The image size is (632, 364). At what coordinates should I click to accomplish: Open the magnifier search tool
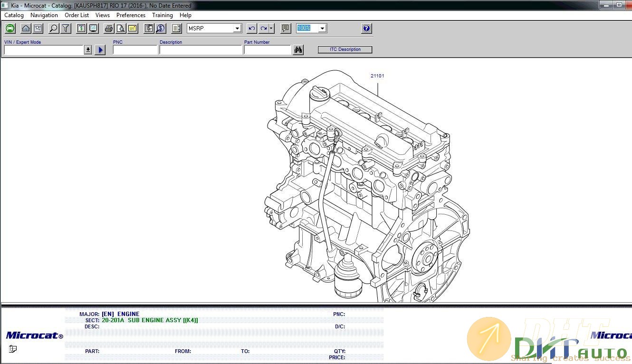54,29
